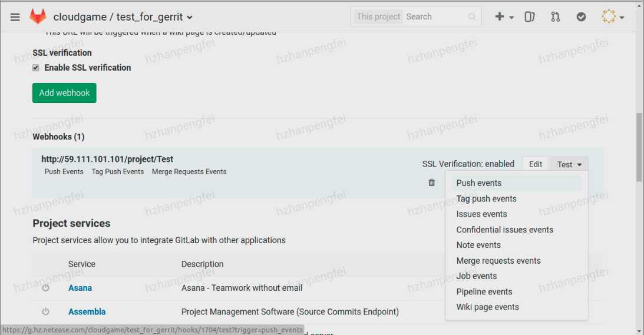The height and width of the screenshot is (335, 644).
Task: Open the plus new-item menu
Action: click(x=504, y=17)
